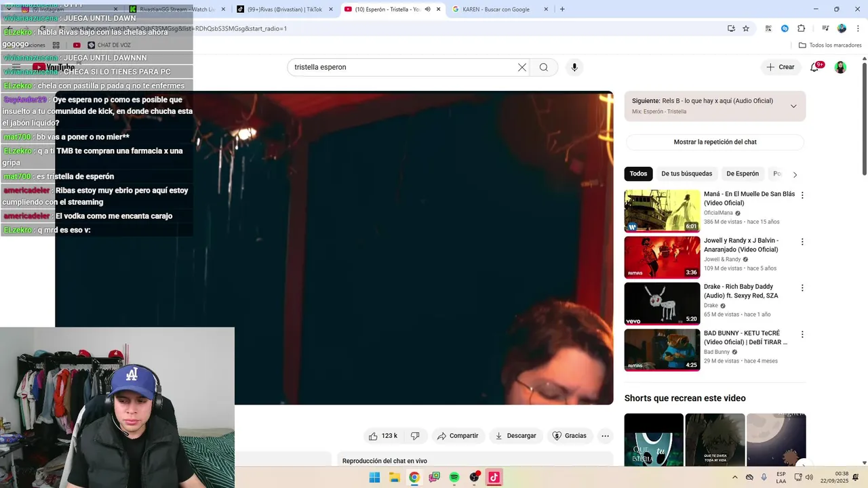The height and width of the screenshot is (488, 868).
Task: Download the video via Descargar
Action: pos(516,436)
